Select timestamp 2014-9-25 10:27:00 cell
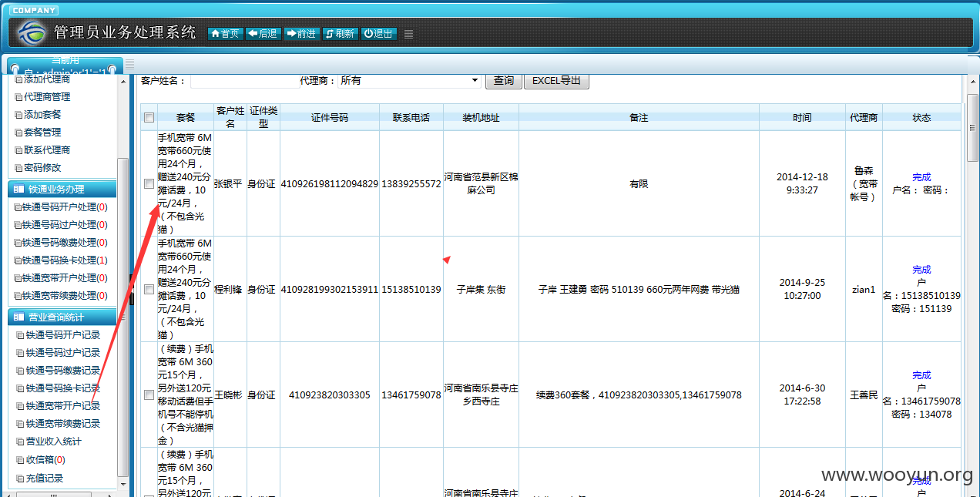Image resolution: width=980 pixels, height=497 pixels. pyautogui.click(x=802, y=289)
